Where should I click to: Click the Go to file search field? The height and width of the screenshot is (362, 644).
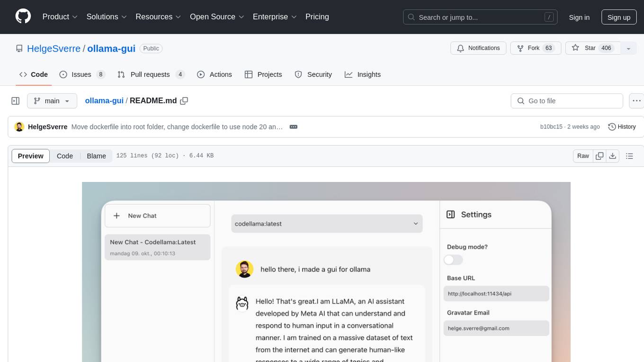(567, 101)
